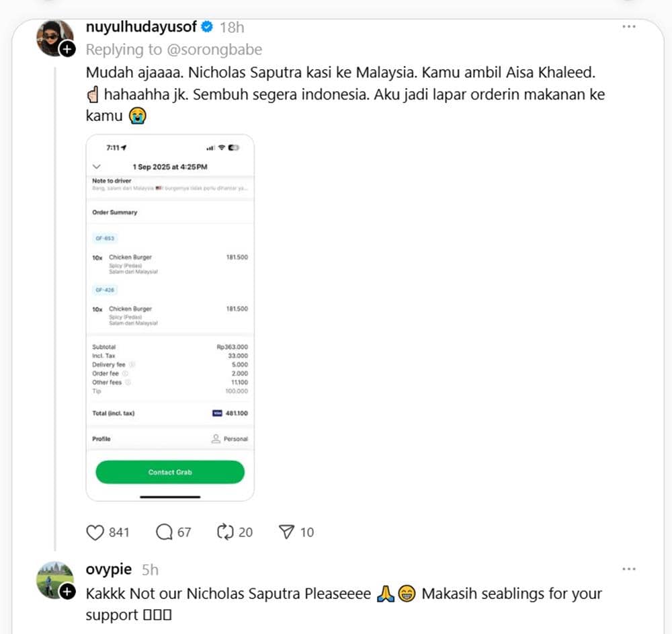672x634 pixels.
Task: Repost the nuyulhudayusof reply
Action: click(225, 532)
